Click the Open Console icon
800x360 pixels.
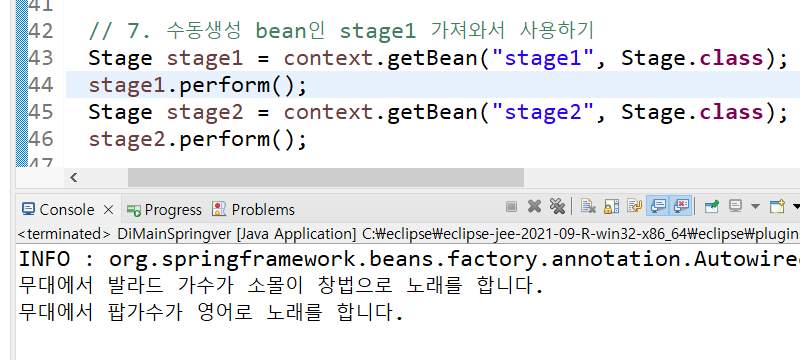click(777, 207)
